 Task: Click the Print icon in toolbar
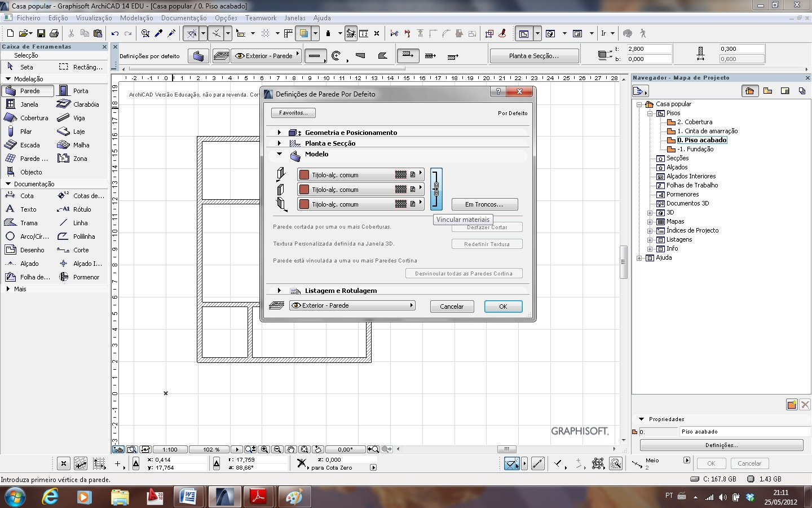point(54,34)
